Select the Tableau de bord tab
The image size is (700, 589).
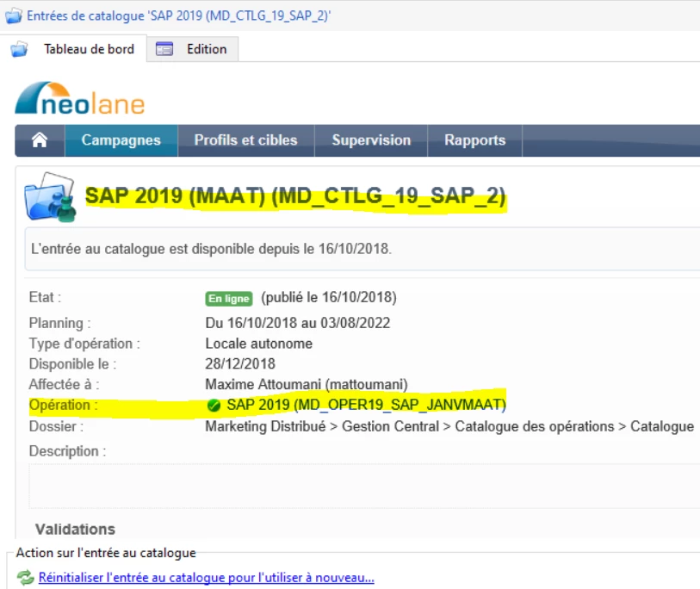tap(74, 49)
